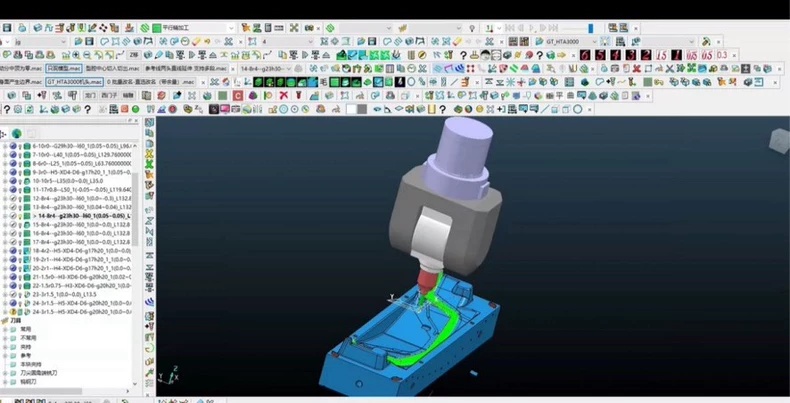Click the green sphere icon in bottom toolbar
This screenshot has height=403, width=790.
point(136,109)
